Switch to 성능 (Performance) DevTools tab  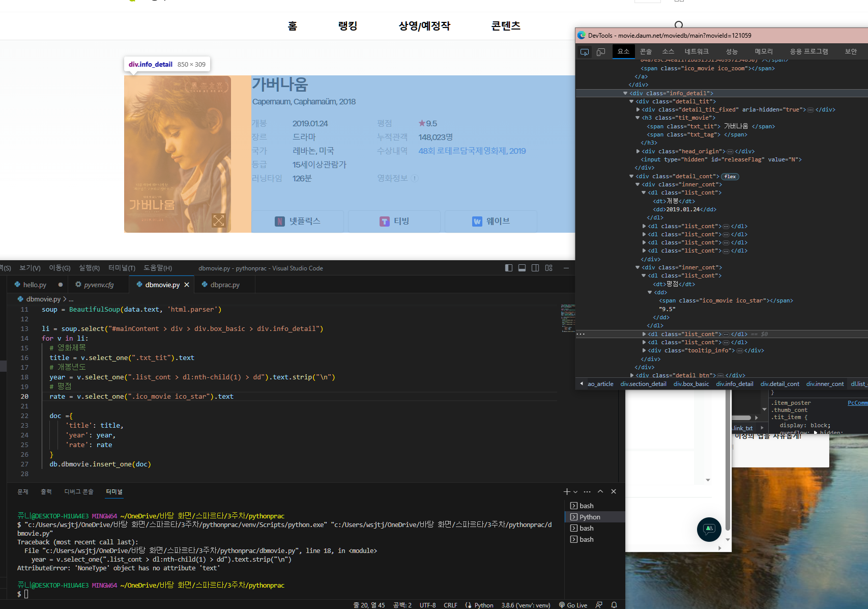point(732,51)
